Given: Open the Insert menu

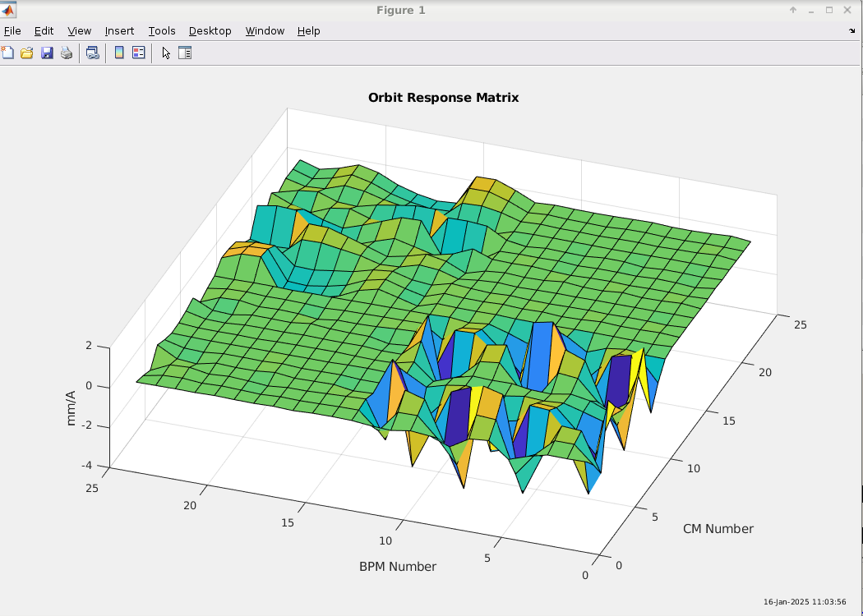Looking at the screenshot, I should (119, 31).
